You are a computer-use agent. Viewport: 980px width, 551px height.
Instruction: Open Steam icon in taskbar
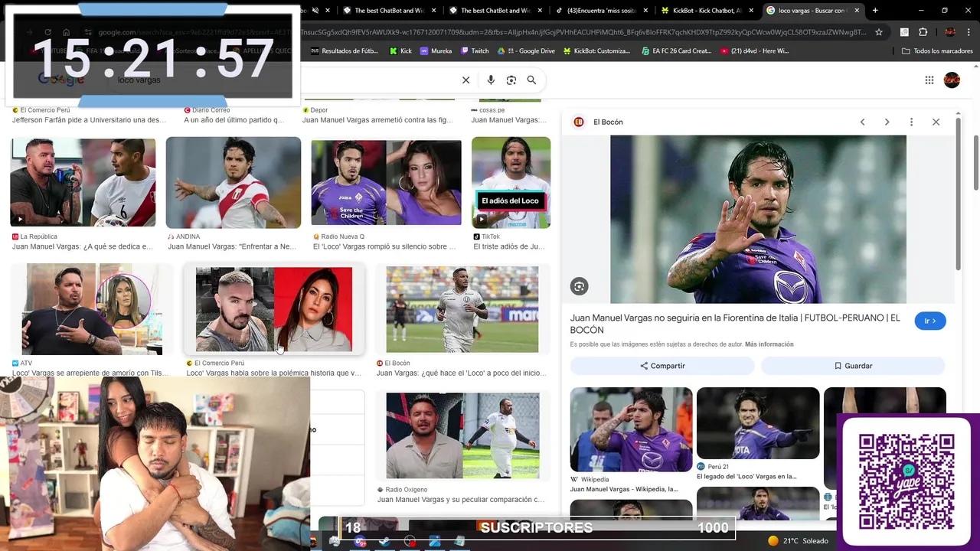(x=384, y=541)
